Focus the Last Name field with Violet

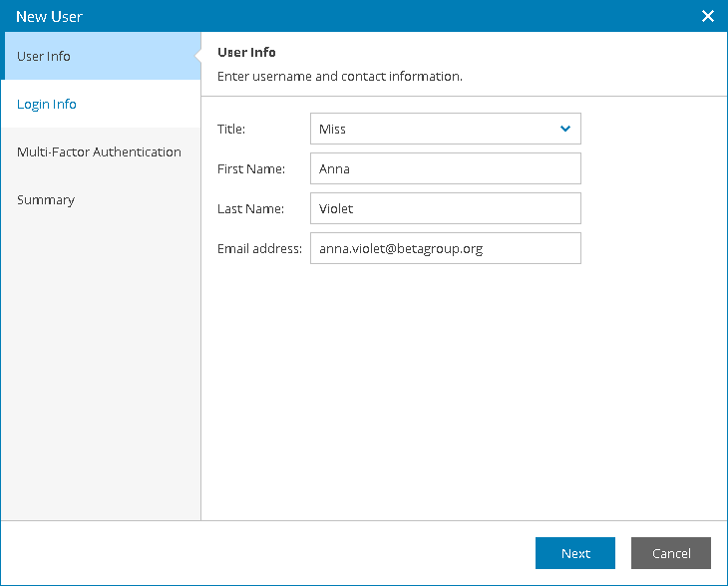pyautogui.click(x=445, y=208)
